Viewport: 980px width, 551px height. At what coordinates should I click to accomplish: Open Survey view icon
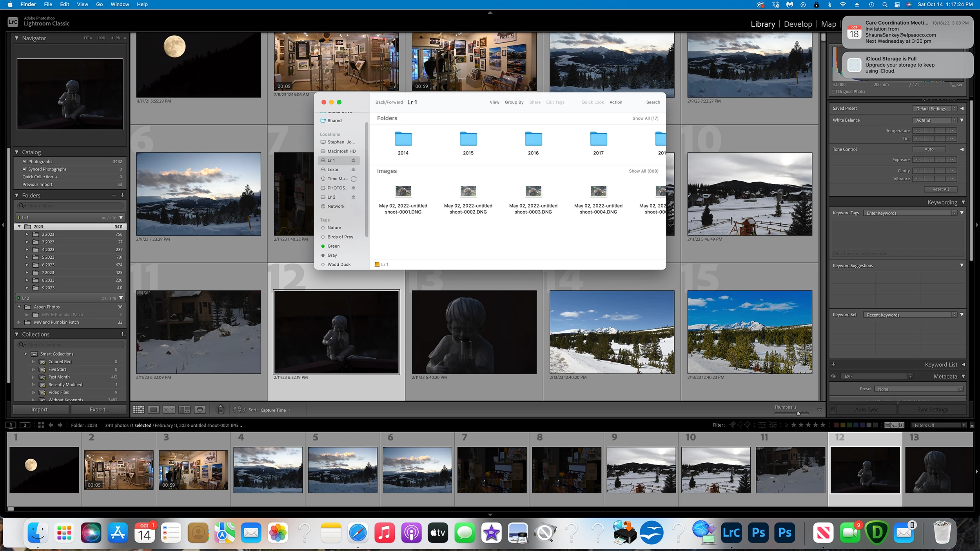pyautogui.click(x=184, y=410)
